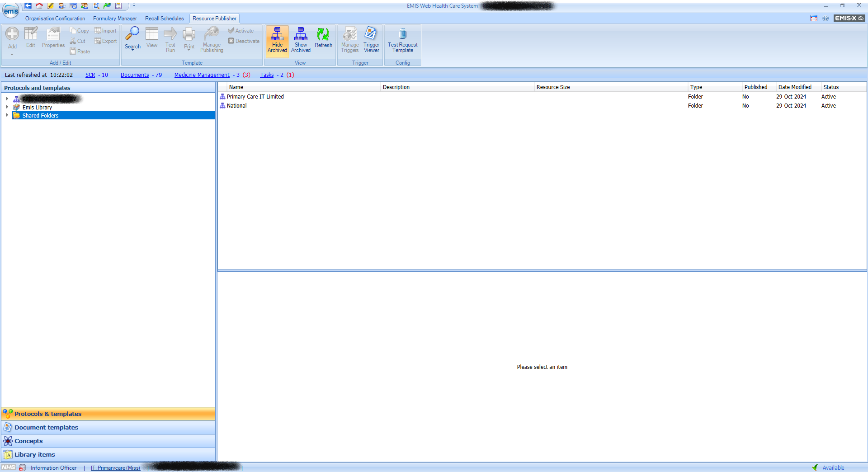The width and height of the screenshot is (868, 472).
Task: Sort by the Resource Size column header
Action: tap(611, 87)
